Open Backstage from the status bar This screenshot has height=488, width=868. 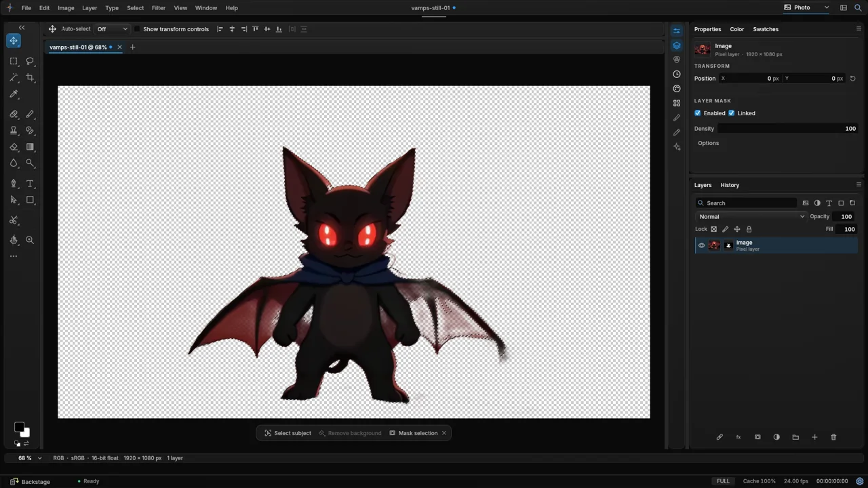pyautogui.click(x=31, y=481)
